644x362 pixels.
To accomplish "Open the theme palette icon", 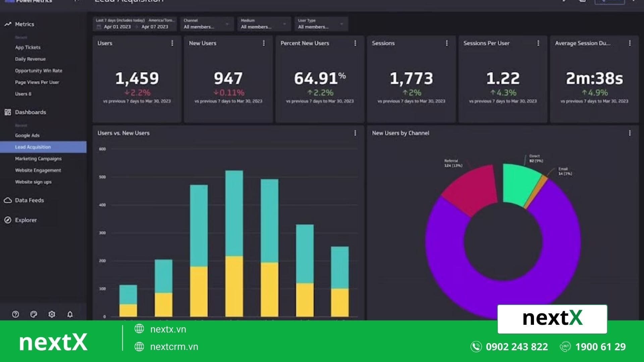I will click(x=34, y=314).
